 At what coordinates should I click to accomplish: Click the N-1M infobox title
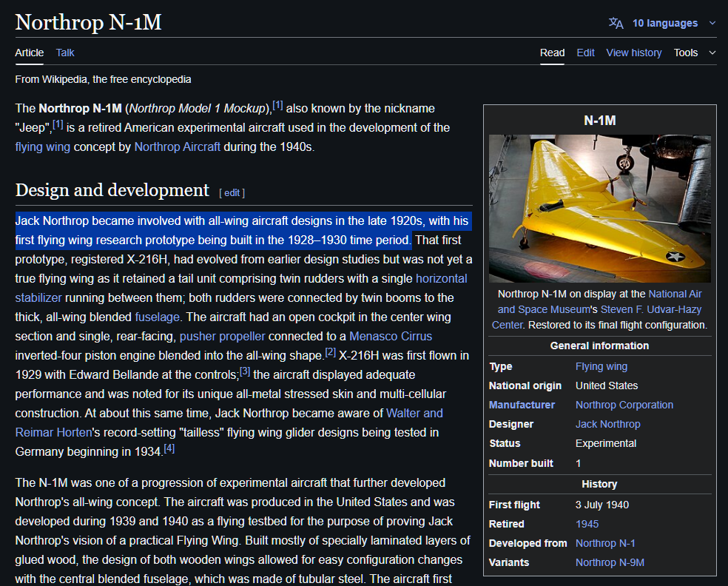tap(599, 121)
